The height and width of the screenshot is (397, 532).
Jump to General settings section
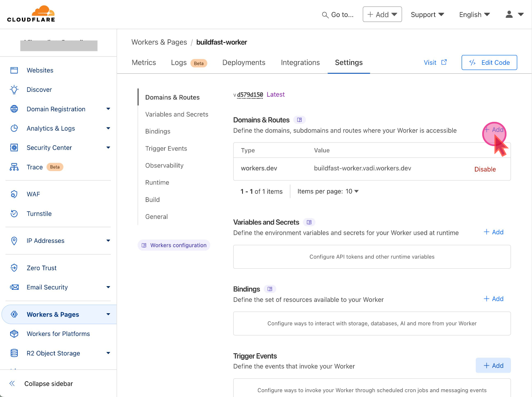click(156, 217)
